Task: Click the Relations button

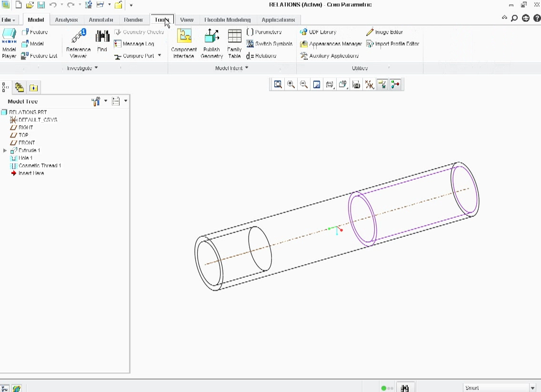Action: (x=261, y=56)
